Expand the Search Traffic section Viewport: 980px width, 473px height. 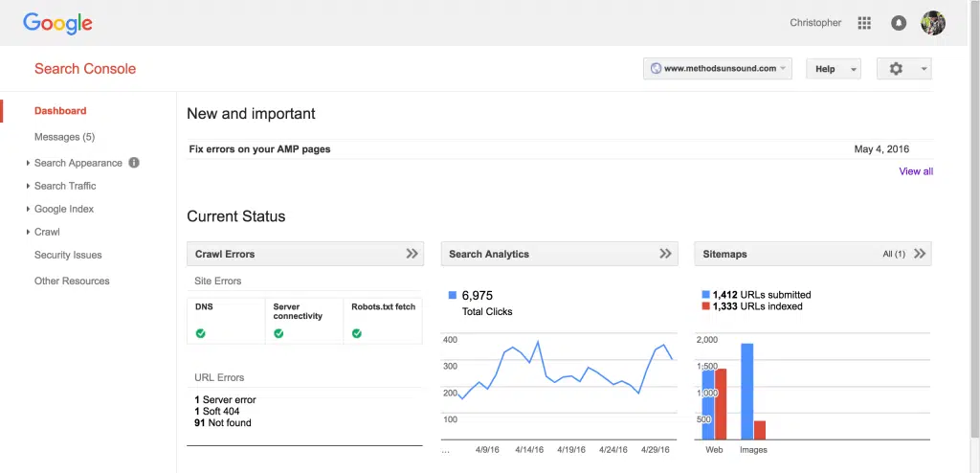coord(65,186)
